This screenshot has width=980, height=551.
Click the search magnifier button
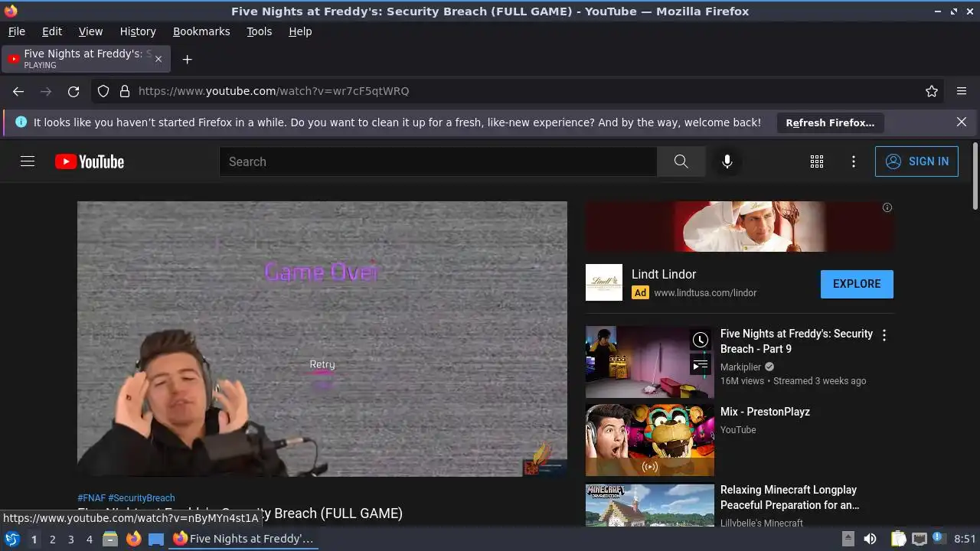click(681, 161)
